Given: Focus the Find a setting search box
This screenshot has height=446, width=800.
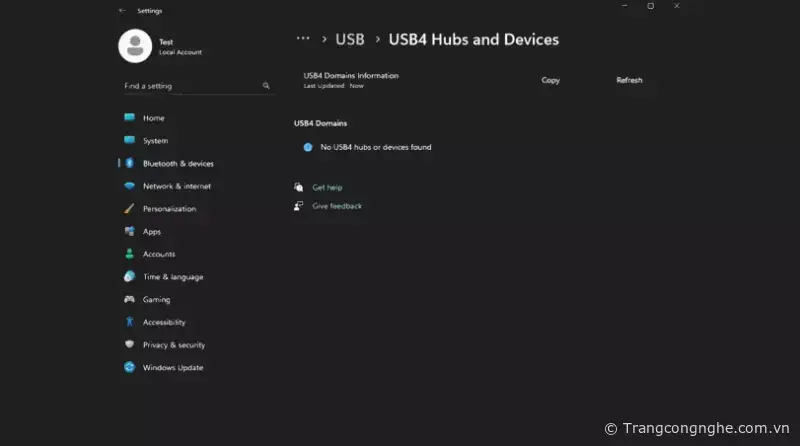Looking at the screenshot, I should pyautogui.click(x=190, y=86).
